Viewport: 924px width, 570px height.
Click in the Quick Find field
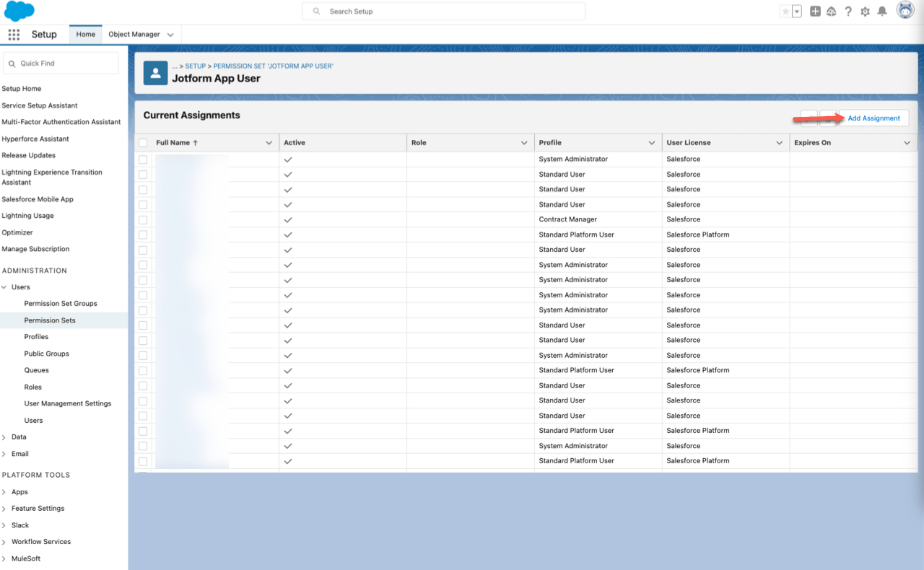[61, 63]
